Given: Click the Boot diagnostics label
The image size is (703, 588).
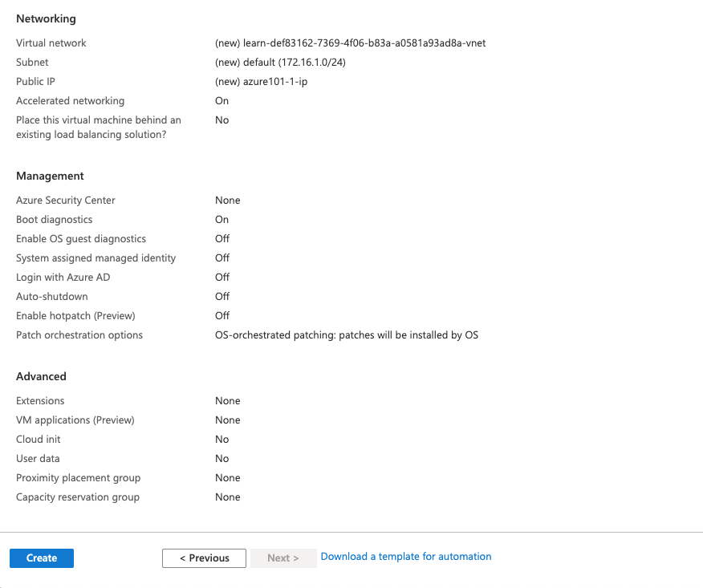Looking at the screenshot, I should point(54,220).
